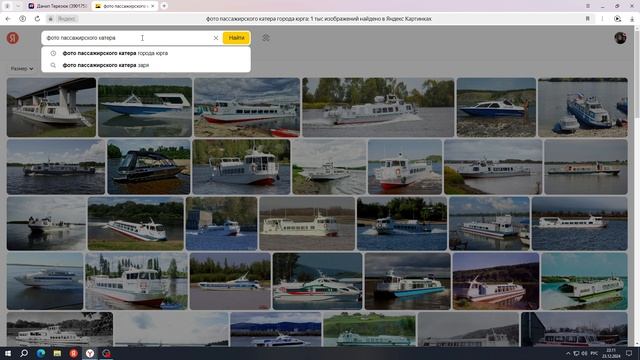Open the Yandex logo home link

tap(13, 38)
